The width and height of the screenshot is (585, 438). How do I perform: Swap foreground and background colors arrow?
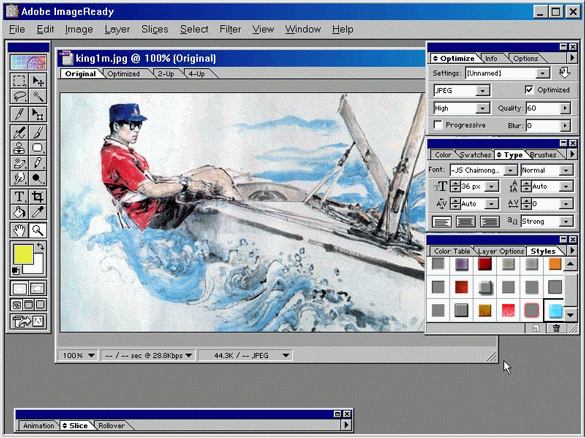40,246
